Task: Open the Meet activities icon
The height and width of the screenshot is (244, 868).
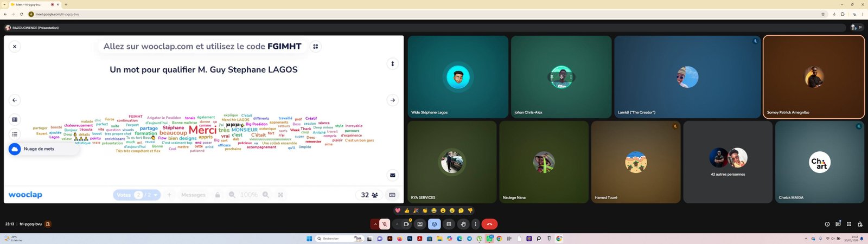Action: pos(849,224)
